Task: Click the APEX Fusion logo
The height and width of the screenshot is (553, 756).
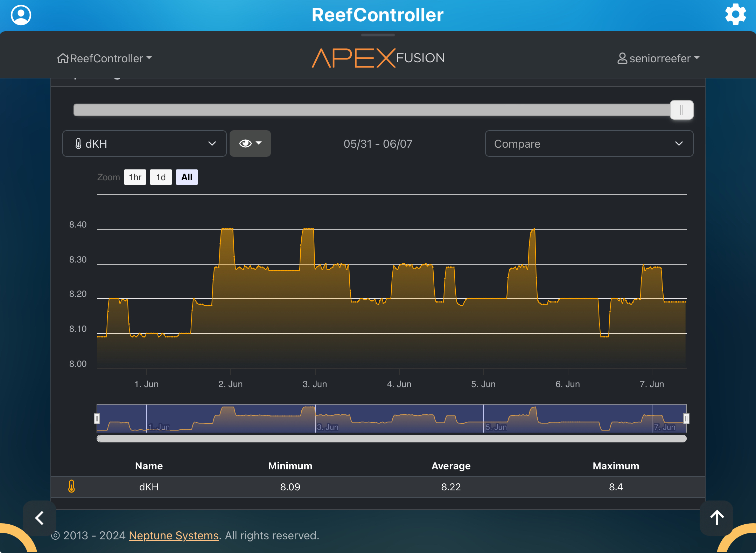Action: pos(378,58)
